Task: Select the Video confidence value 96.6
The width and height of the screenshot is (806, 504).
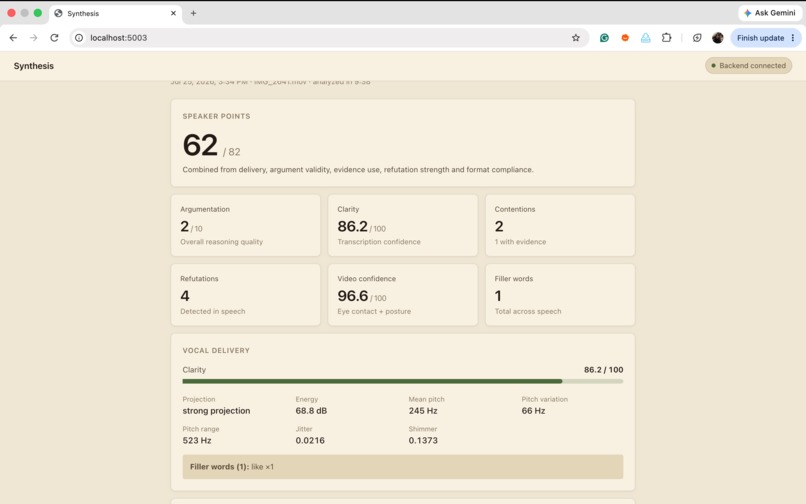Action: (353, 296)
